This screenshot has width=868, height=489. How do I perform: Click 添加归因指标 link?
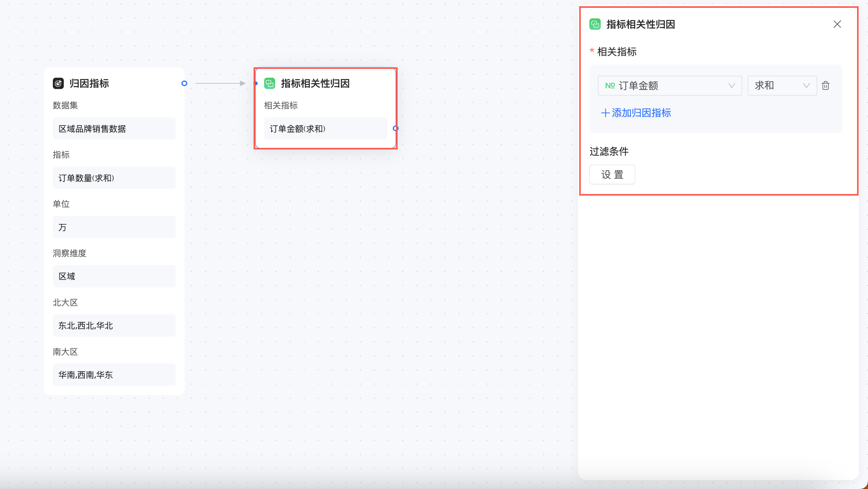tap(636, 113)
